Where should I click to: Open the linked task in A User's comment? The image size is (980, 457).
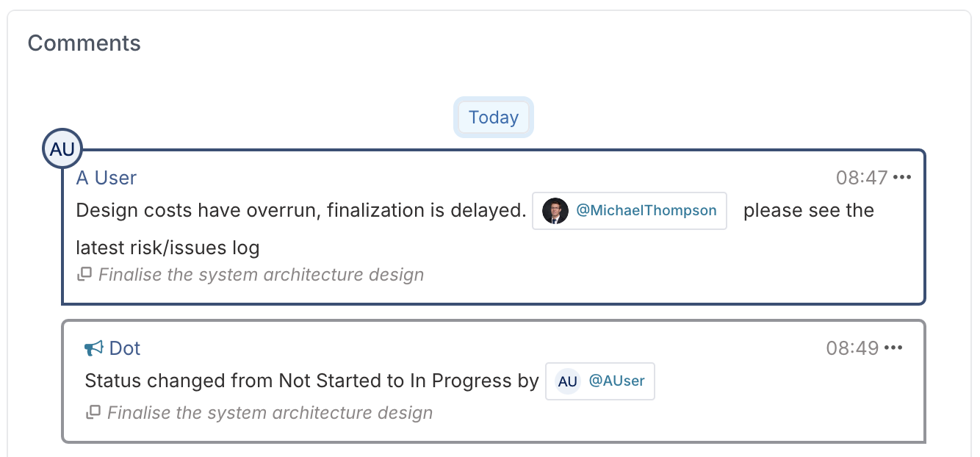pos(261,275)
